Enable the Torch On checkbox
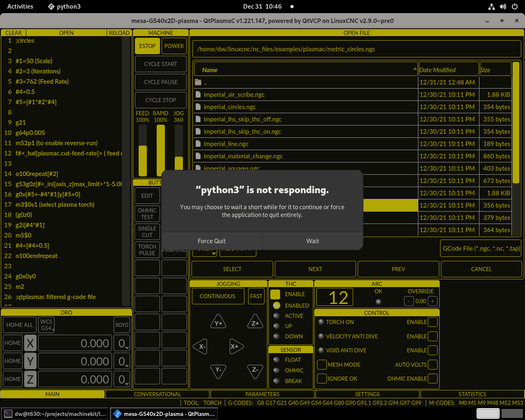This screenshot has width=525, height=420. click(432, 322)
